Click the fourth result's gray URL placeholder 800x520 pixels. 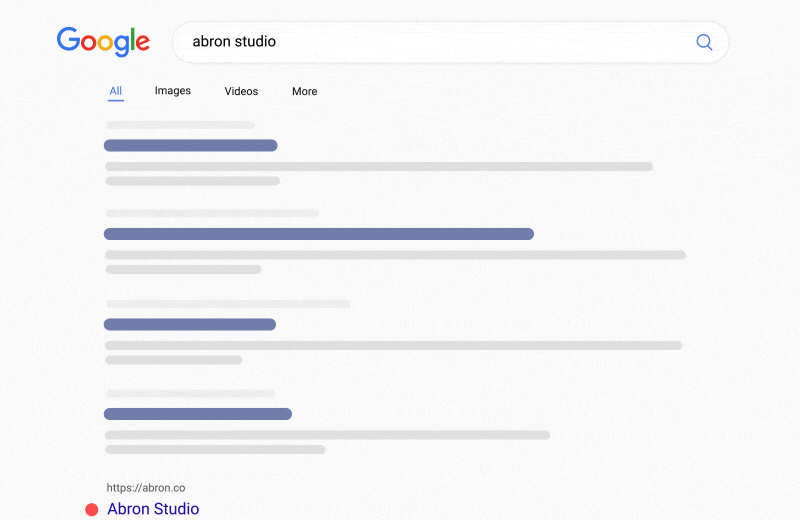click(190, 393)
